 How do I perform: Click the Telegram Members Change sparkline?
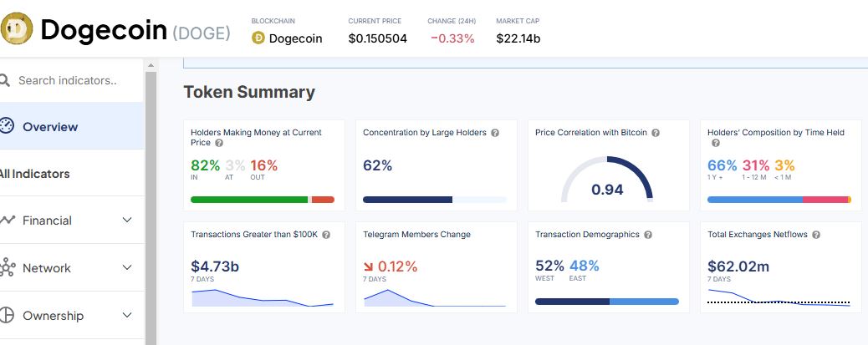[435, 297]
